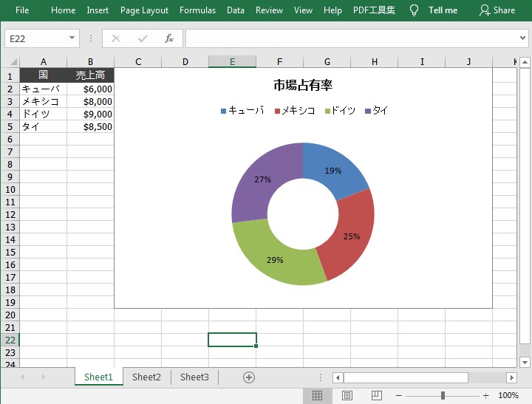Click the Insert Function fx icon
The image size is (532, 404).
tap(169, 38)
